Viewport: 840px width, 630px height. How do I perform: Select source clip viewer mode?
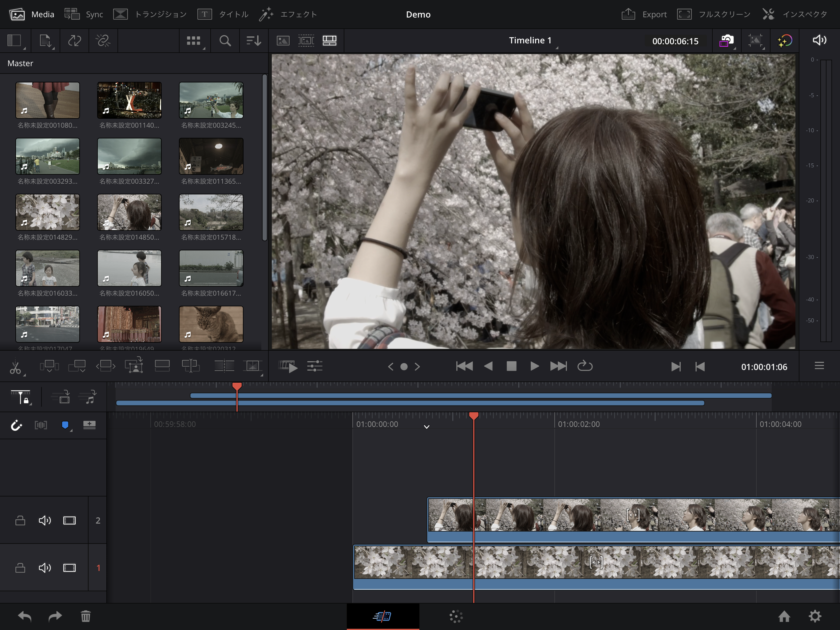coord(283,41)
